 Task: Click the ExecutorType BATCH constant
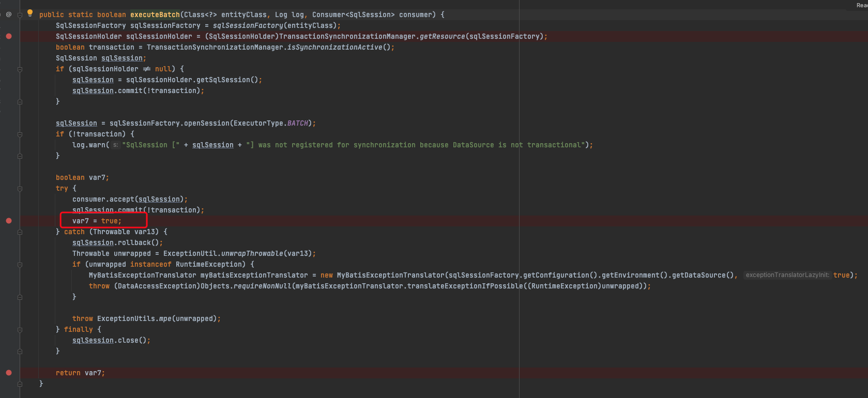tap(297, 123)
